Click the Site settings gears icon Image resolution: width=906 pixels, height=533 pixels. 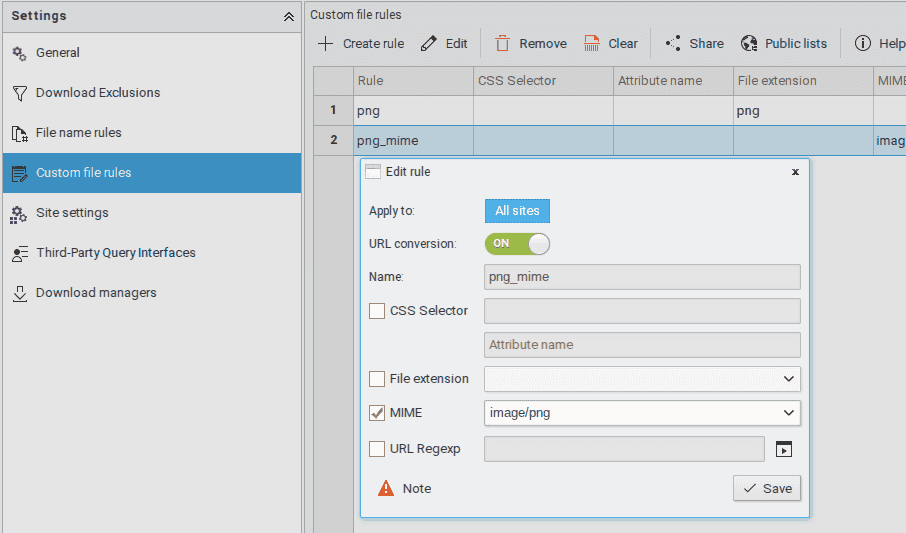[18, 214]
